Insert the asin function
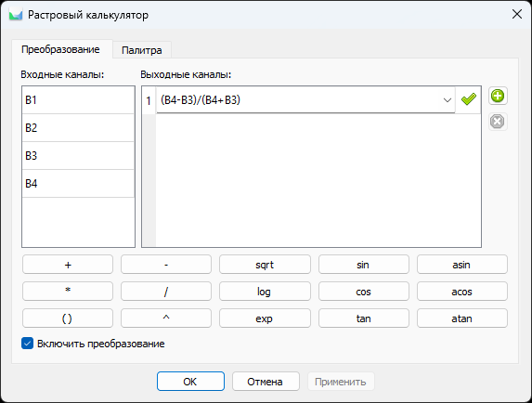 [462, 265]
